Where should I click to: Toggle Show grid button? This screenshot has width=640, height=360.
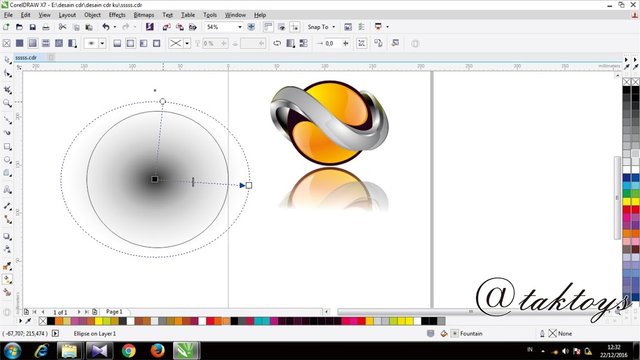coord(281,27)
